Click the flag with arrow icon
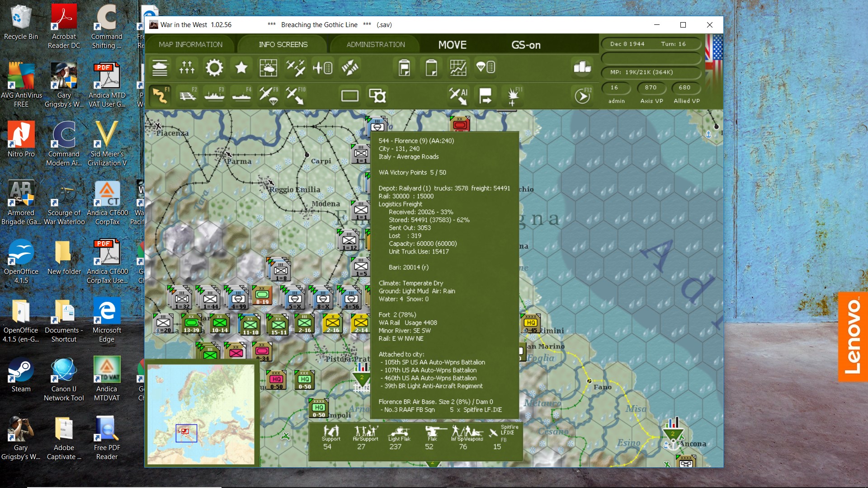868x488 pixels. pyautogui.click(x=485, y=95)
